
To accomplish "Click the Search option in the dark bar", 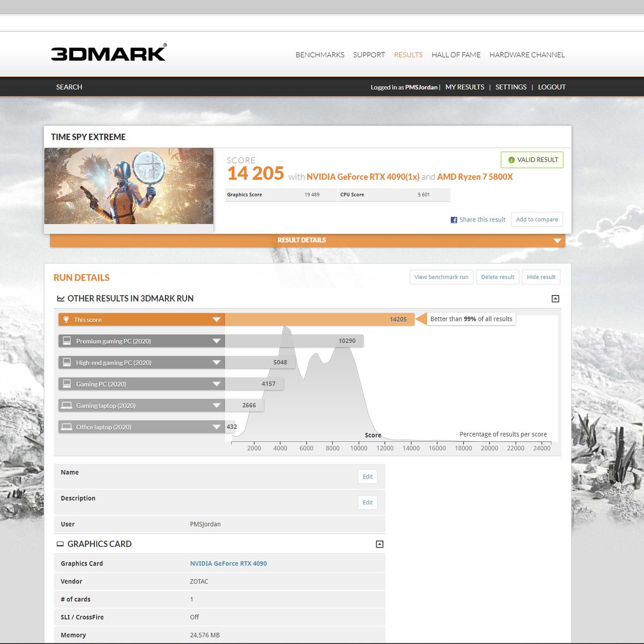I will click(x=69, y=87).
